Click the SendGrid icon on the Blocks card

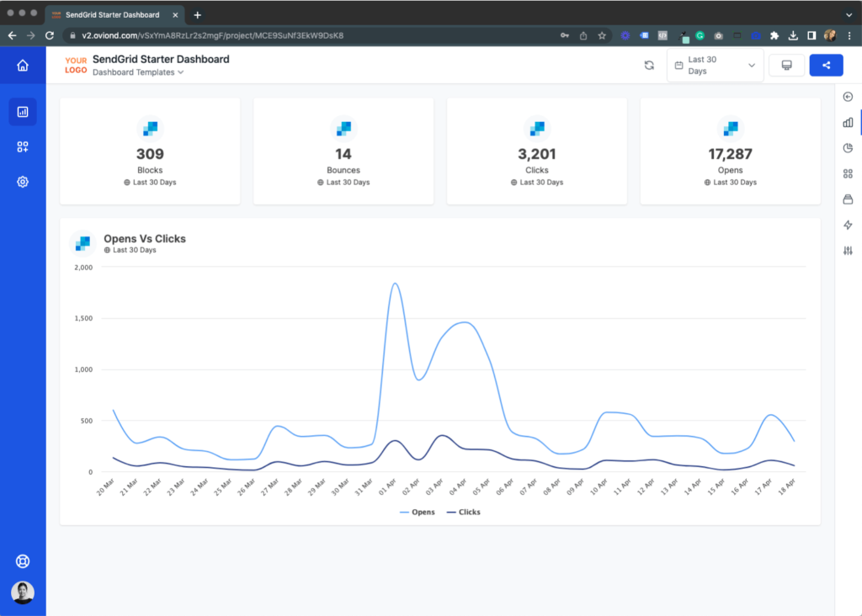(150, 129)
